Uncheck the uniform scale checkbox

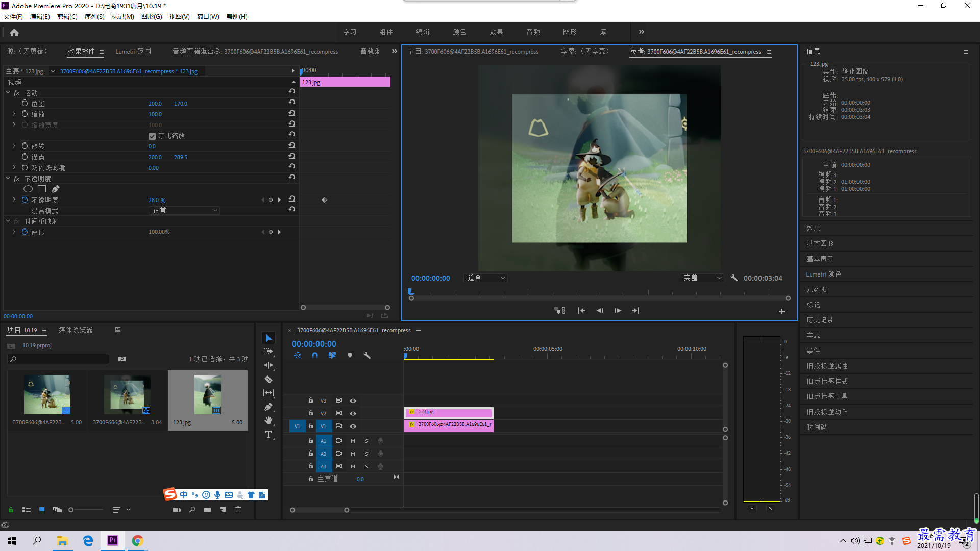coord(152,136)
